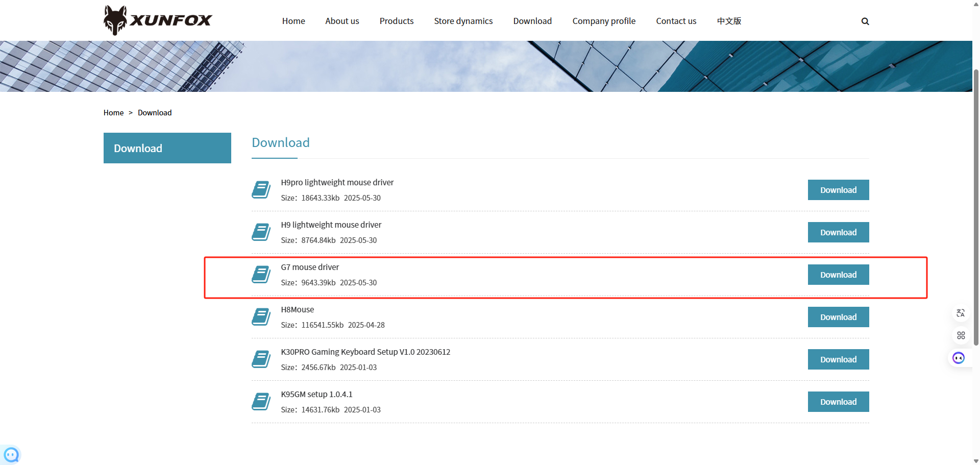Screen dimensions: 980x465
Task: Click the H9 lightweight mouse driver title
Action: tap(331, 225)
